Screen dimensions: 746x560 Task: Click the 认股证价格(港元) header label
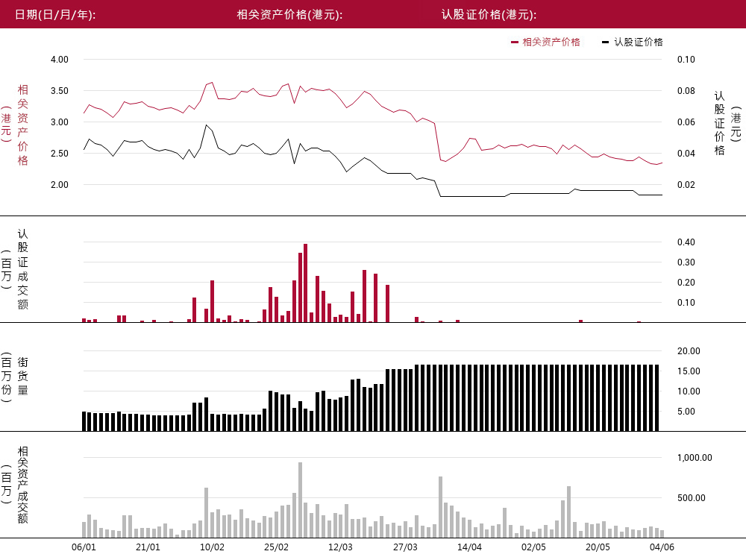[489, 15]
